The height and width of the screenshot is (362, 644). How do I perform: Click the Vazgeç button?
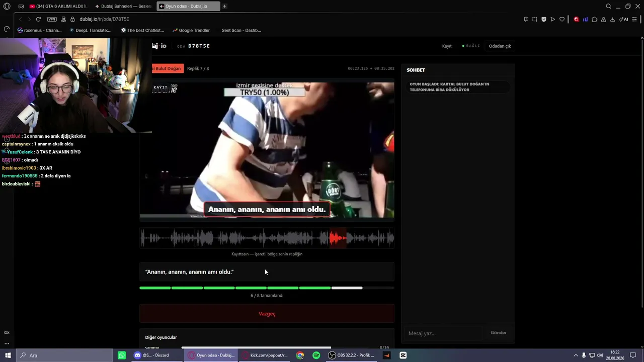(267, 314)
